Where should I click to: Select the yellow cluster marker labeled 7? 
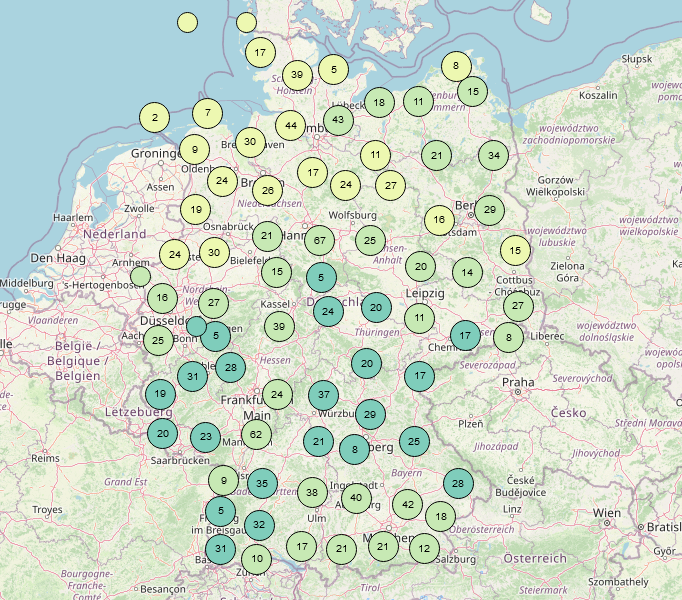point(207,113)
